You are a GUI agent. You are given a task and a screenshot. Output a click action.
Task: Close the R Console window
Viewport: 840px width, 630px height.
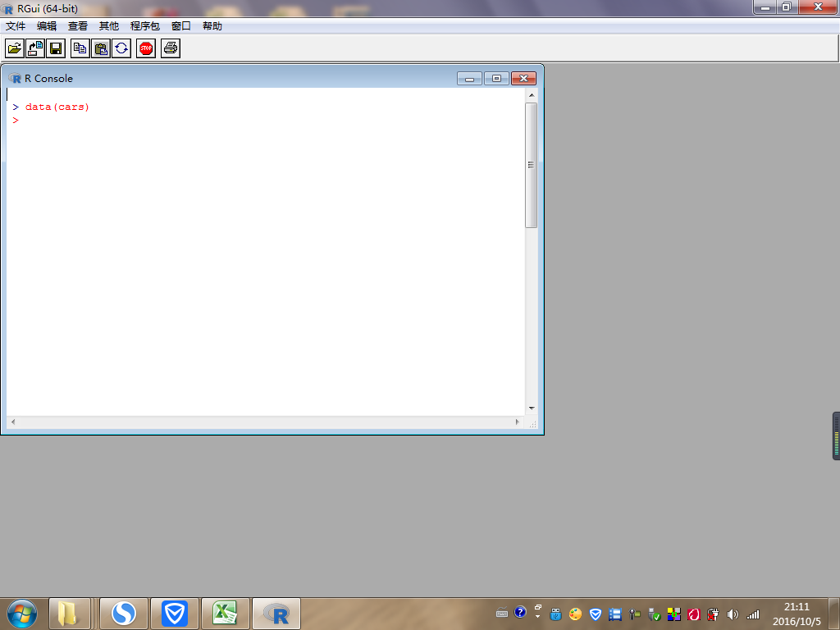[x=524, y=79]
